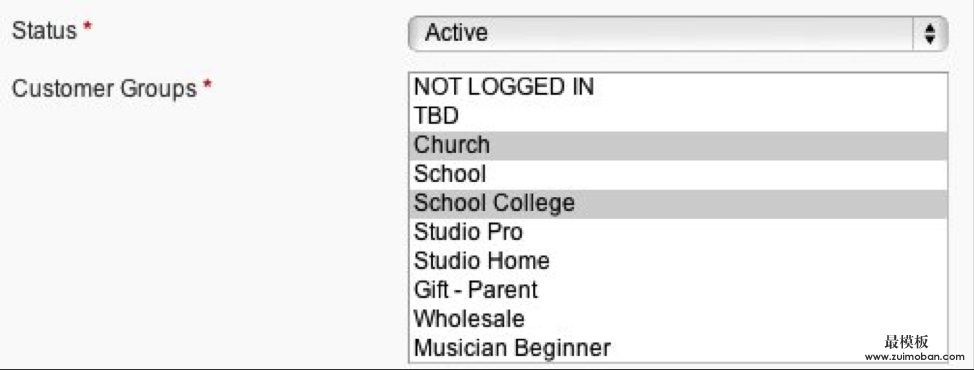Select the TBD customer group
Viewport: 974px width, 370px height.
pyautogui.click(x=678, y=116)
